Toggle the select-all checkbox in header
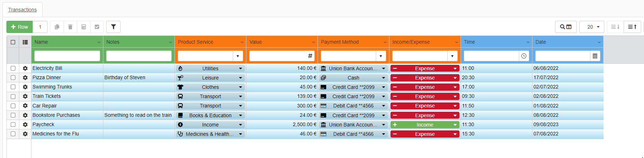Viewport: 644px width, 158px height. (x=13, y=42)
